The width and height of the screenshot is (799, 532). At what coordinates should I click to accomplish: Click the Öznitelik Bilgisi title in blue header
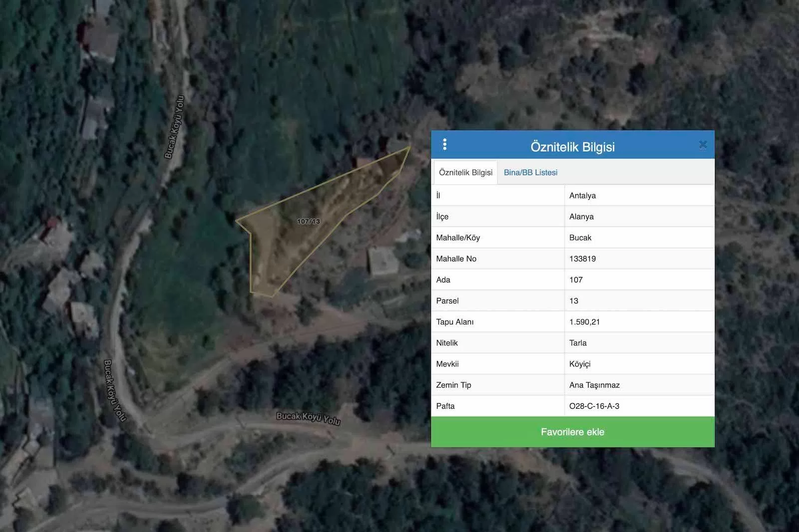[x=572, y=147]
